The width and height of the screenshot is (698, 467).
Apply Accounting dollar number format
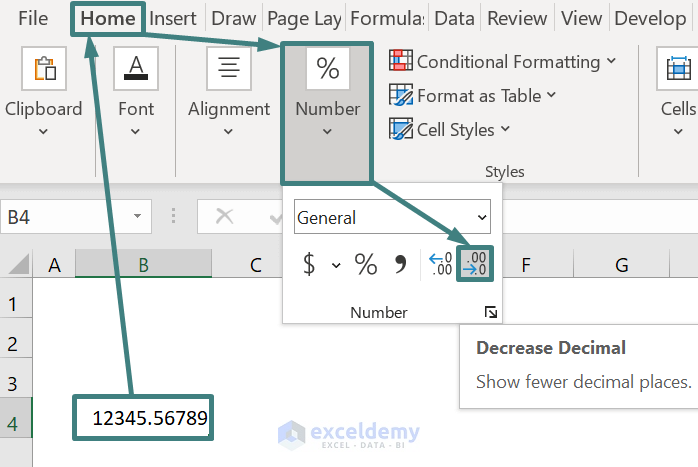pos(309,264)
